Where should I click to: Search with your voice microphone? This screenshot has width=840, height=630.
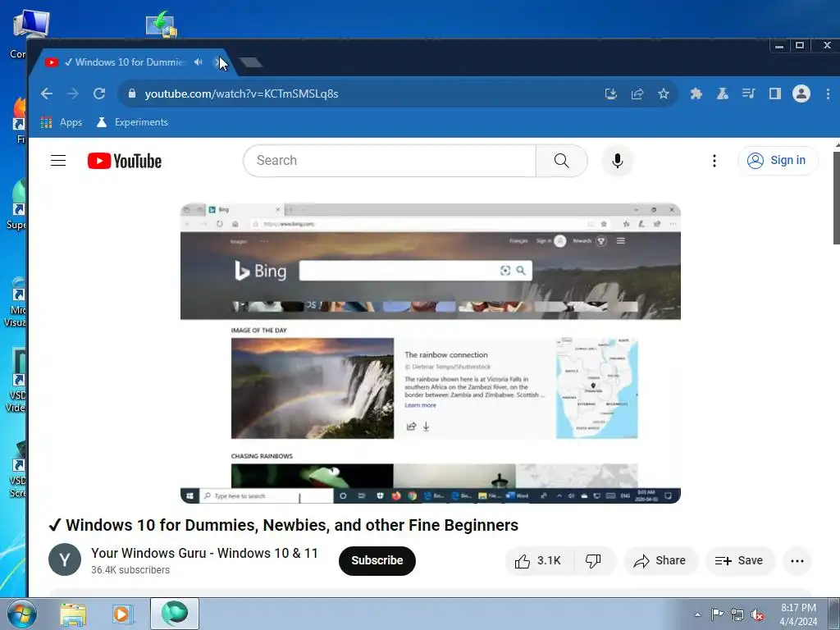pos(617,161)
